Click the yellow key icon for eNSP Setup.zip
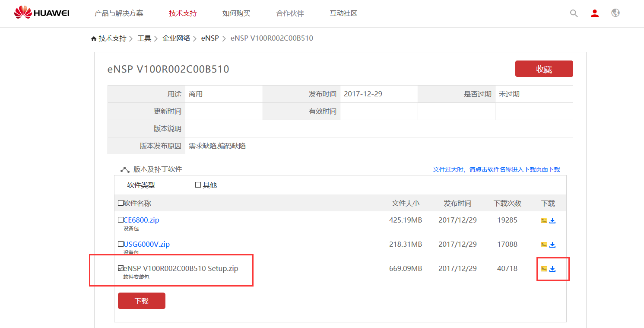Image resolution: width=644 pixels, height=328 pixels. coord(544,269)
